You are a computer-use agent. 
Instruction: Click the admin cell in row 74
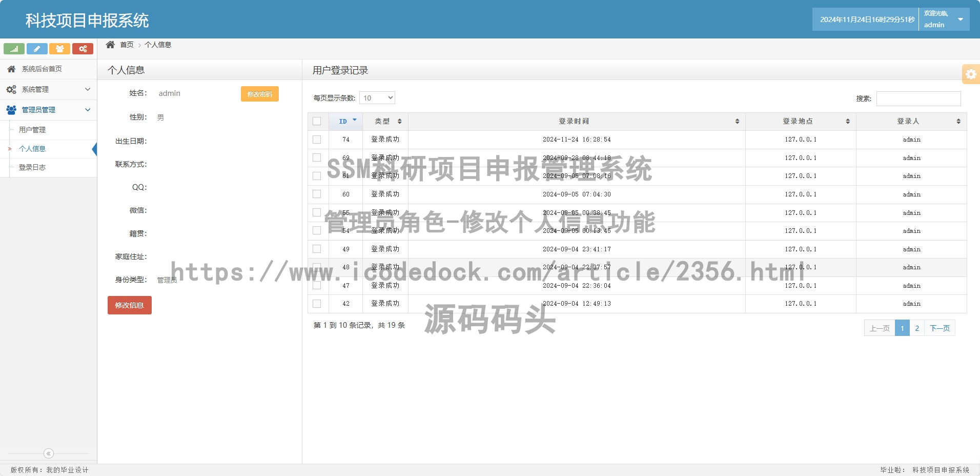point(911,140)
